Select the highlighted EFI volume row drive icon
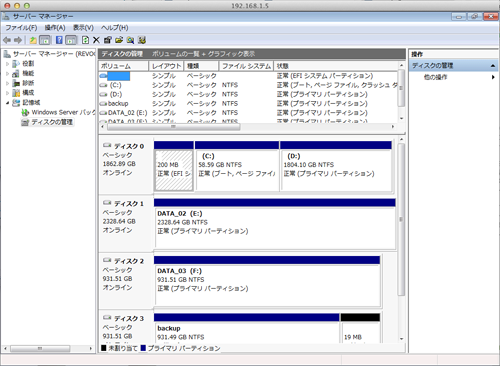This screenshot has height=366, width=500. [103, 76]
